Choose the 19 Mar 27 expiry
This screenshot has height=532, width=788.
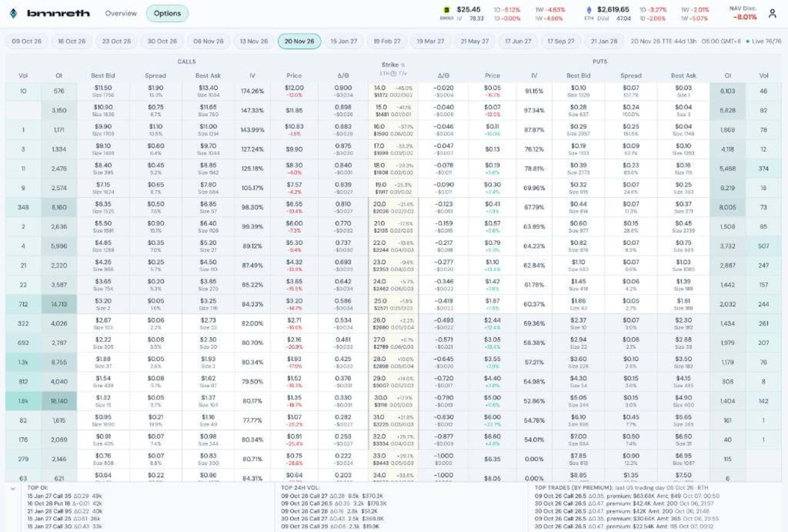click(x=431, y=41)
